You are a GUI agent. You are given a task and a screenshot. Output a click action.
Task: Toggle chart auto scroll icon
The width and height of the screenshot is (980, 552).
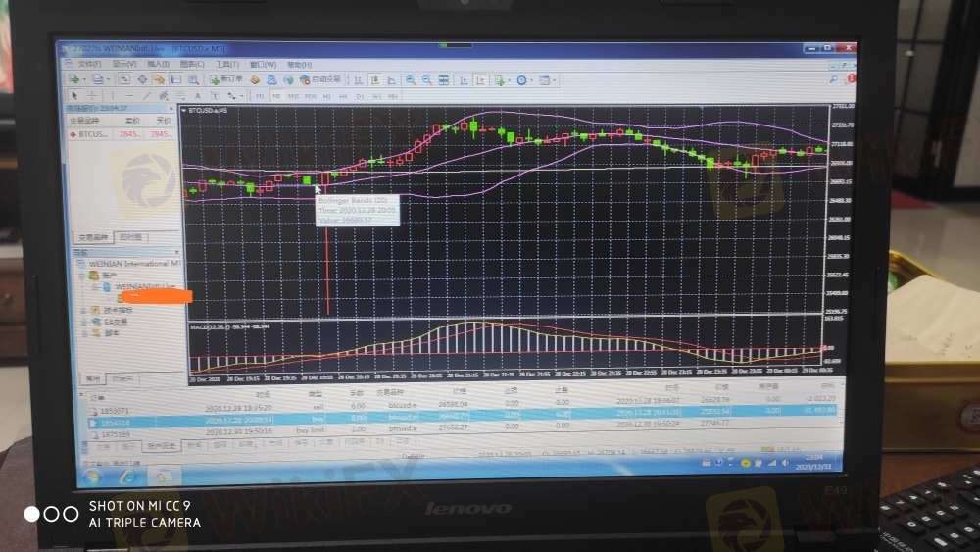[x=464, y=80]
